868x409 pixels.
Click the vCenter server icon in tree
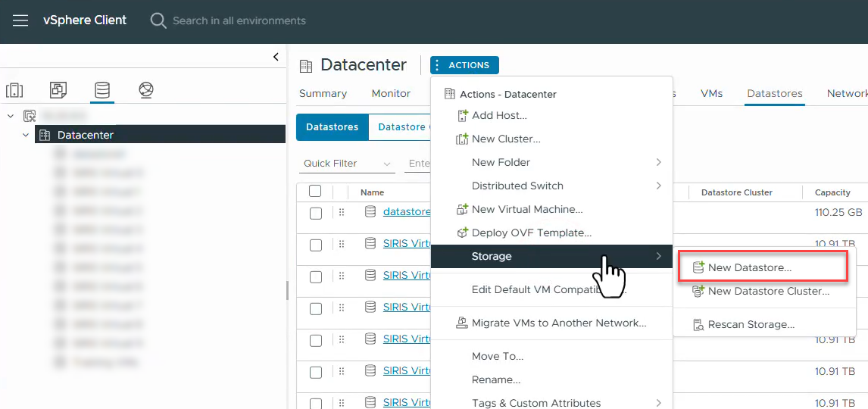pos(30,116)
